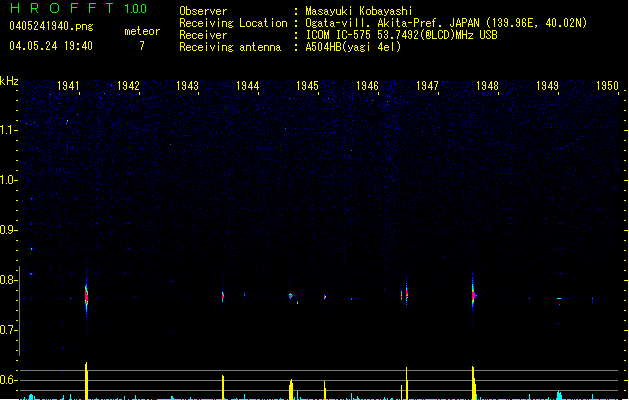Click the 1946 time marker
This screenshot has height=400, width=629.
tap(367, 86)
